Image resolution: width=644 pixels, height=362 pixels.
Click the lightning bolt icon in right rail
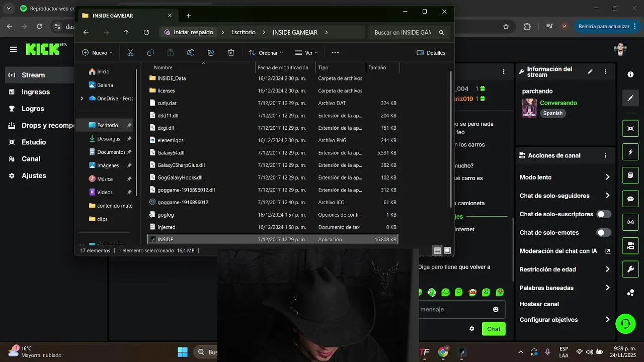(x=630, y=152)
